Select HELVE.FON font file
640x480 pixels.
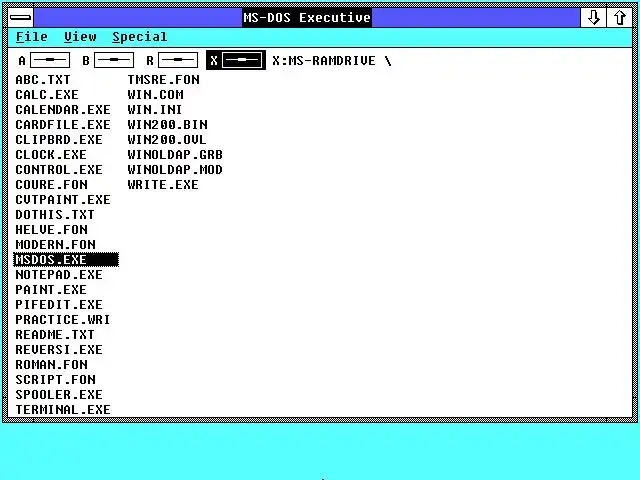(51, 230)
